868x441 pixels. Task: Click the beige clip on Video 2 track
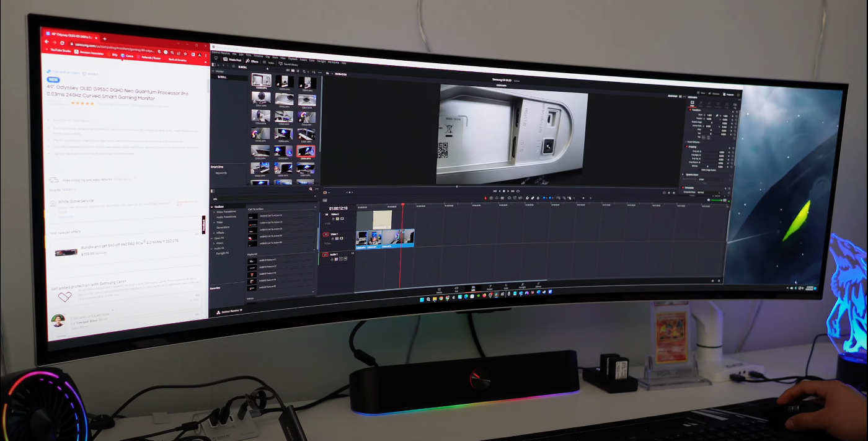point(382,219)
